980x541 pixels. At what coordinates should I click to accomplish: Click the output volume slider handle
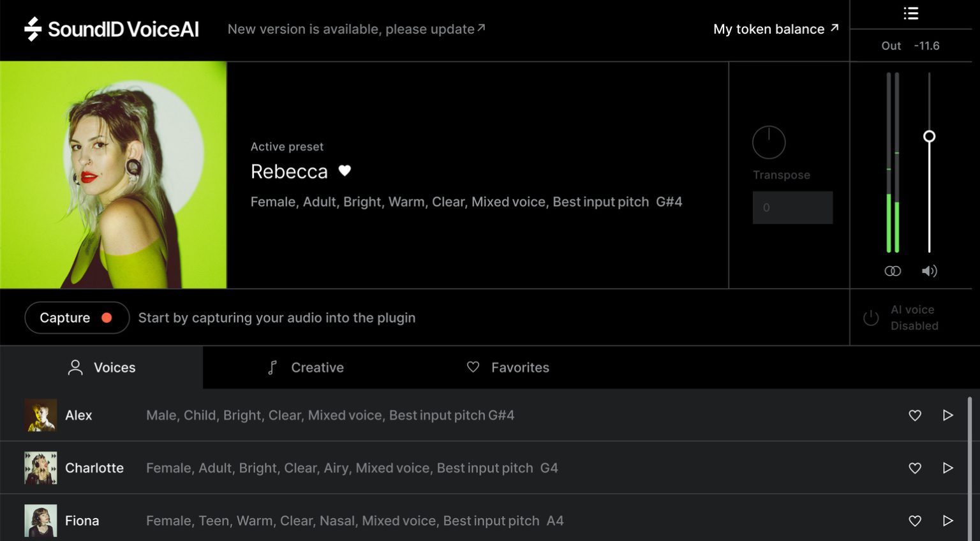click(930, 136)
